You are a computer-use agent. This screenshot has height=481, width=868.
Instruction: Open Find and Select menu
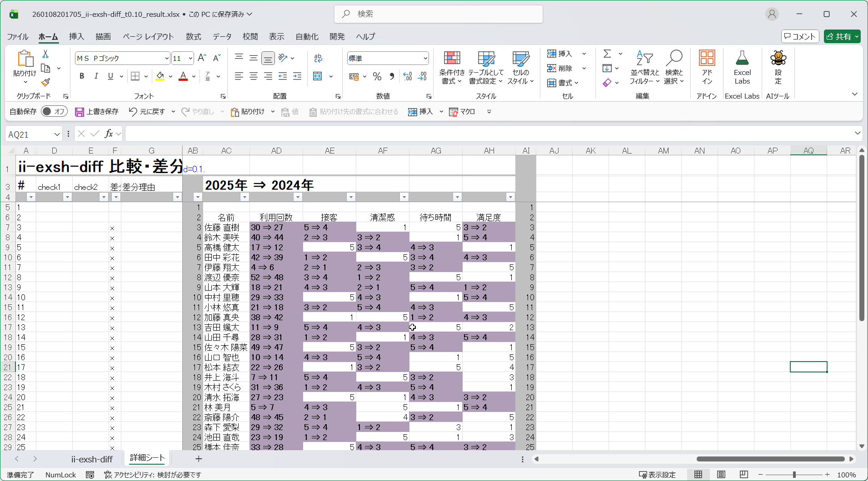click(x=674, y=67)
